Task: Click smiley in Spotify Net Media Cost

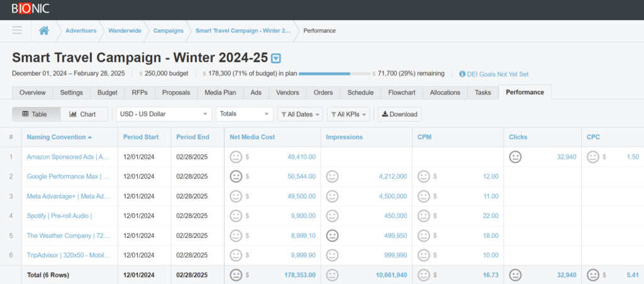Action: (236, 216)
